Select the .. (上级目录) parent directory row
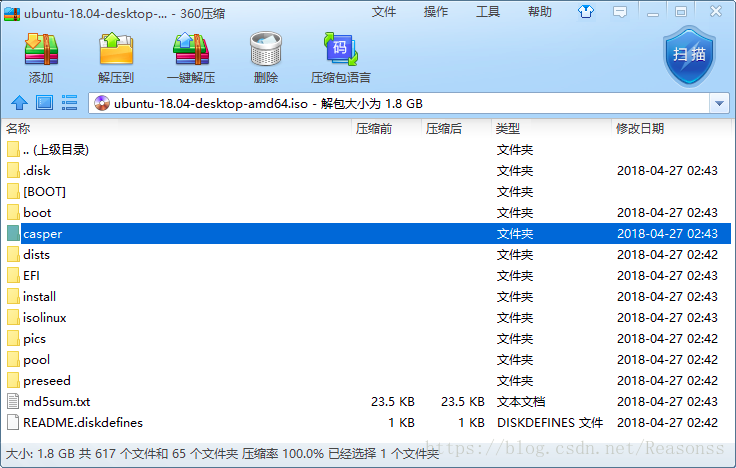The width and height of the screenshot is (736, 468). [x=368, y=150]
